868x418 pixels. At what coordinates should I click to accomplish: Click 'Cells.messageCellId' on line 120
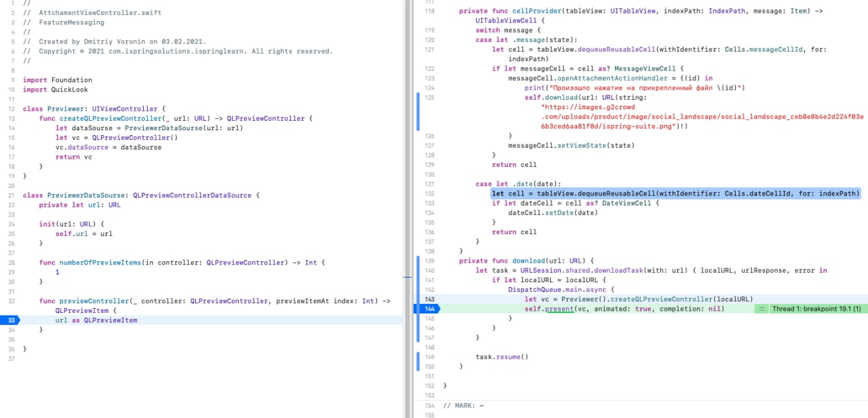click(764, 50)
